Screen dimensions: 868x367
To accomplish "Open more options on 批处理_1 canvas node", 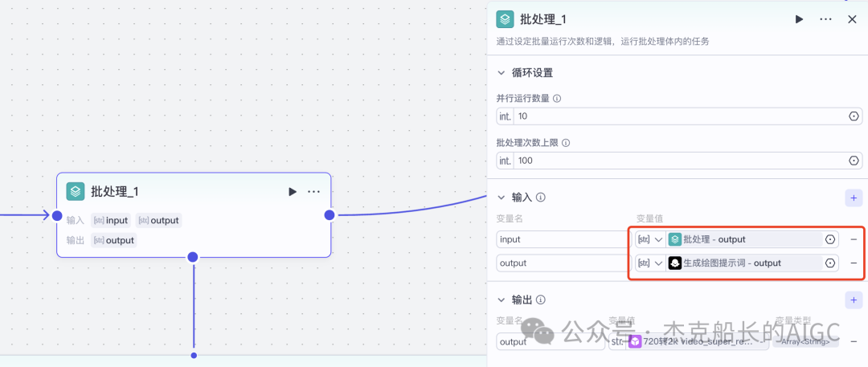I will 314,191.
